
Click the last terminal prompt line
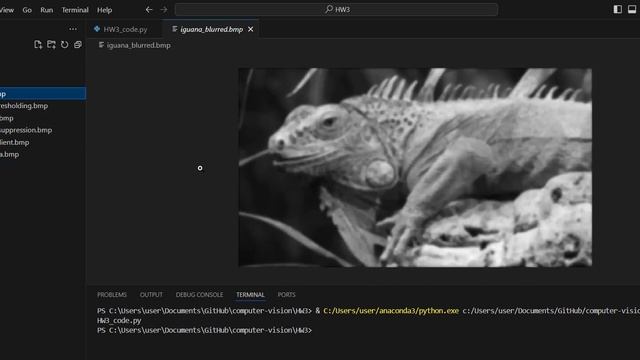click(x=204, y=330)
